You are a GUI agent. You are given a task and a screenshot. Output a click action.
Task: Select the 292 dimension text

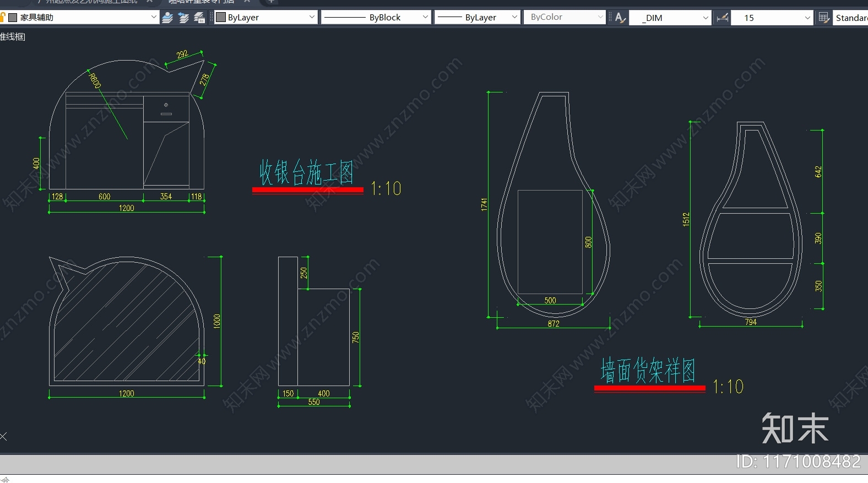pyautogui.click(x=182, y=54)
